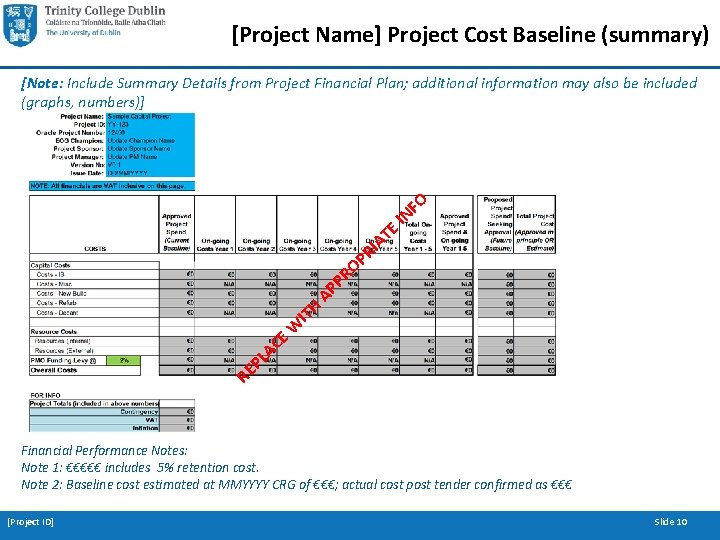
Task: Click the Trinity College Dublin crest logo
Action: [x=19, y=24]
